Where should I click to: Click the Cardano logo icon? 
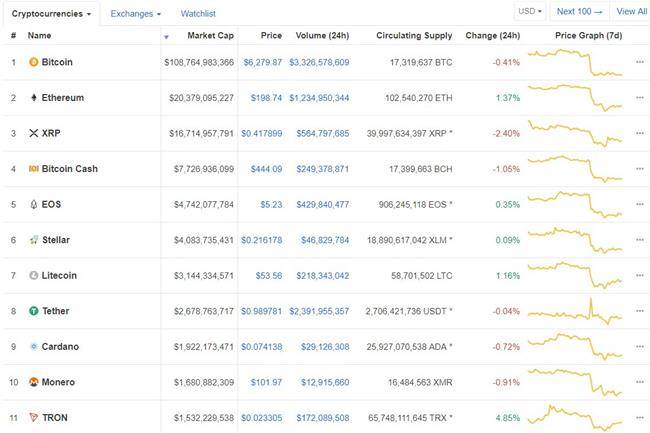[34, 346]
